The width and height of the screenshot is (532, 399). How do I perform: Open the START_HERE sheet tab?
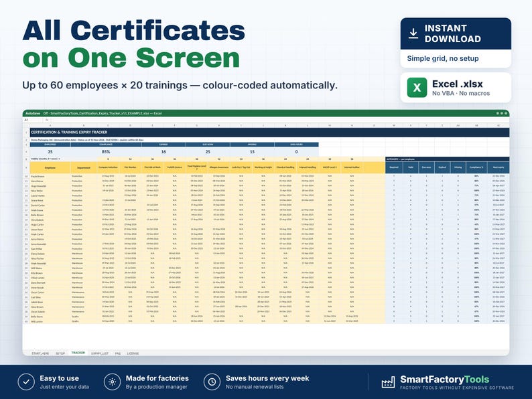point(40,353)
